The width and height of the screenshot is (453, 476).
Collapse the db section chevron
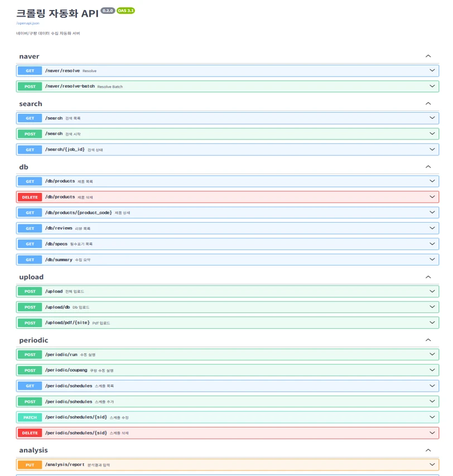coord(428,167)
